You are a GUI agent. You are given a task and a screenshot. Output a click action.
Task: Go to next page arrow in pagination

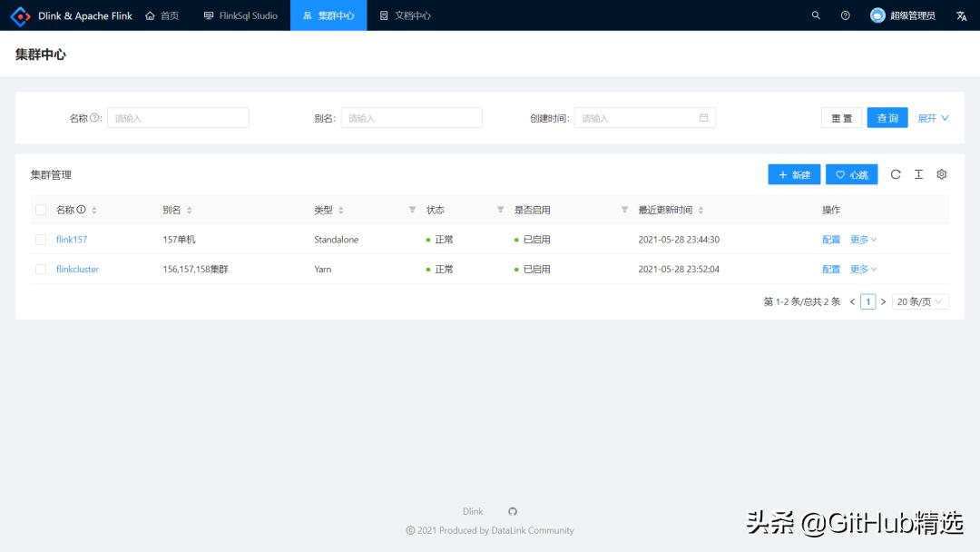point(883,302)
